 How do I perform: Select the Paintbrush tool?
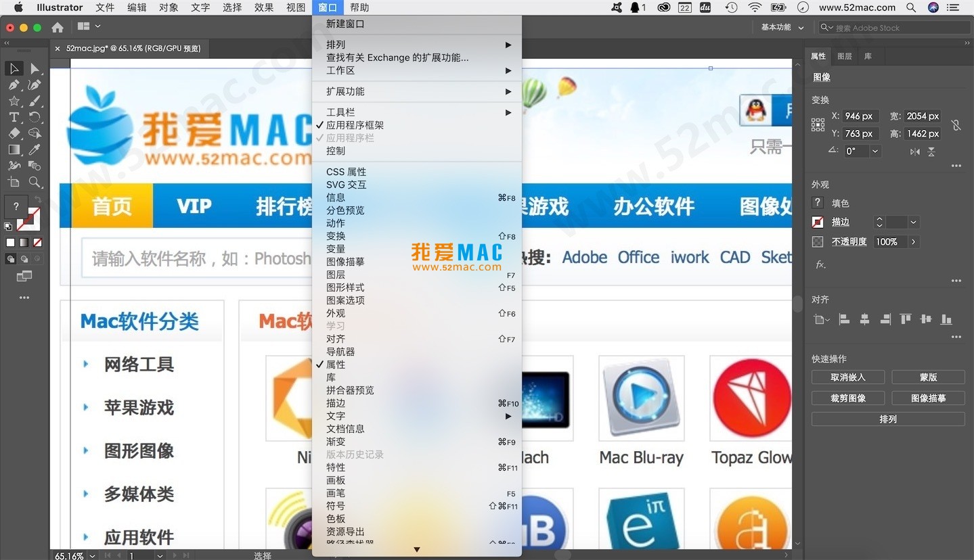[35, 101]
